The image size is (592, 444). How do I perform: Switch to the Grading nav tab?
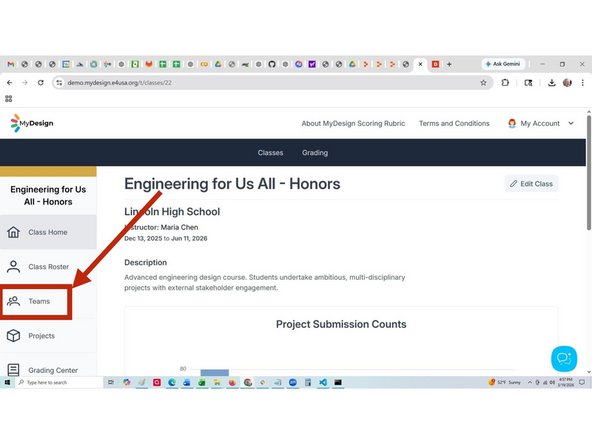[x=315, y=153]
